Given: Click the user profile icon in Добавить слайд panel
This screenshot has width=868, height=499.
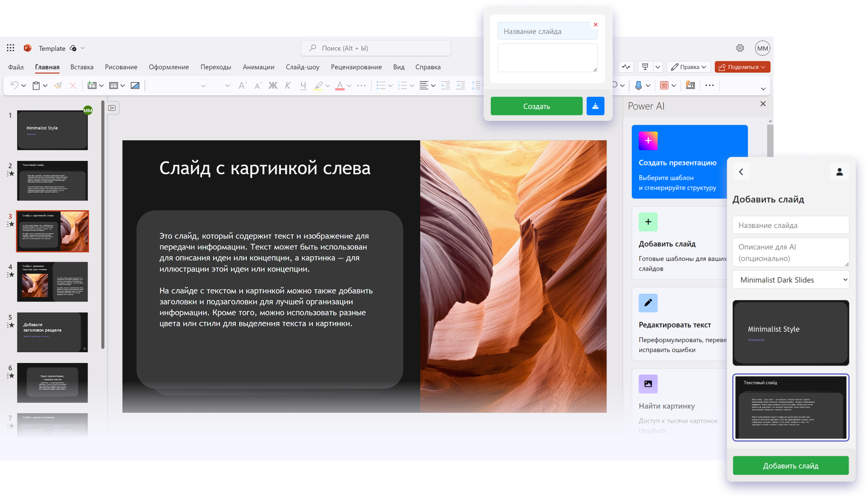Looking at the screenshot, I should point(839,172).
